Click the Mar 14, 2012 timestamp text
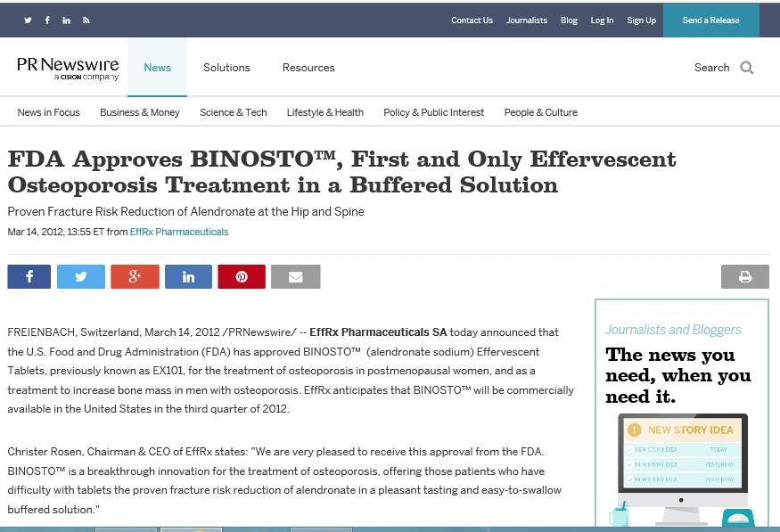This screenshot has width=780, height=532. point(55,232)
